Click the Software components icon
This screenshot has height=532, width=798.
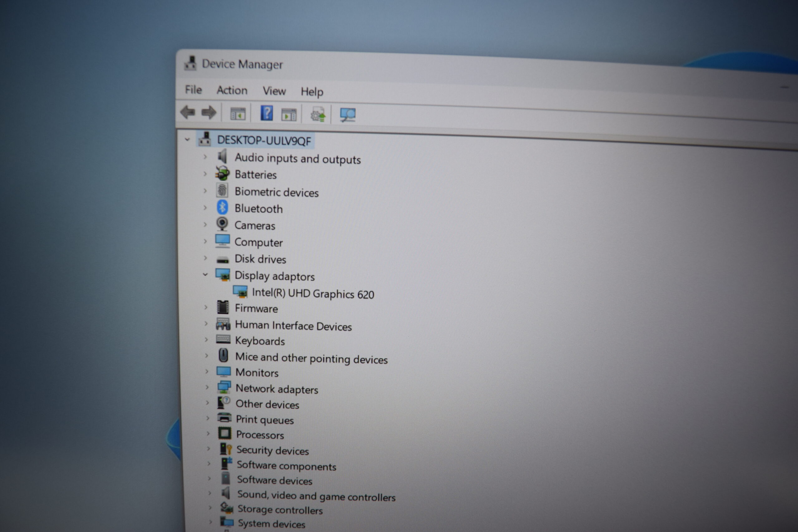click(x=226, y=464)
